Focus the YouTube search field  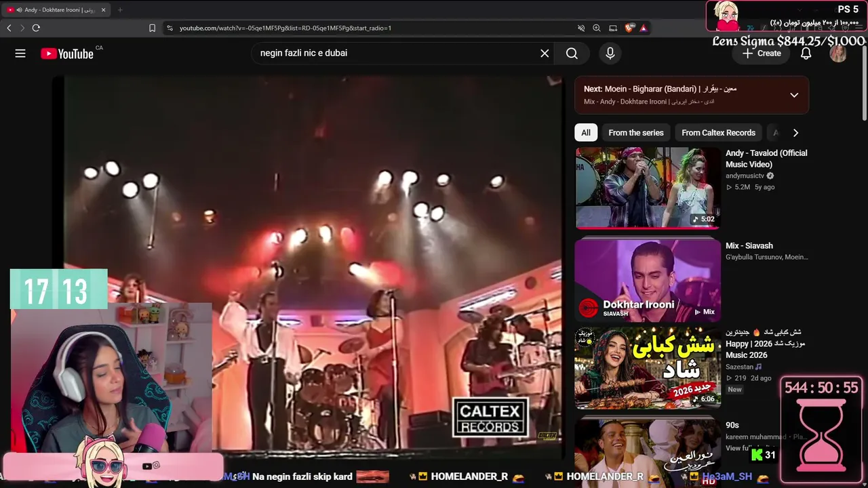click(x=397, y=54)
